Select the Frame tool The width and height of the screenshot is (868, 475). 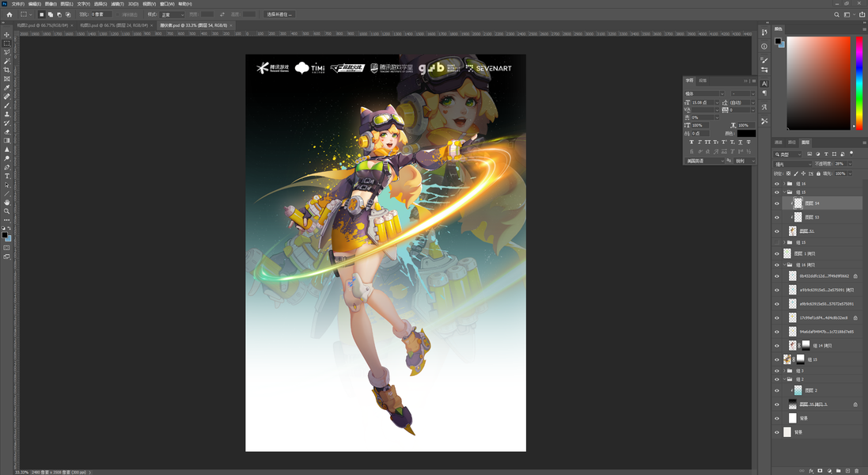tap(6, 78)
